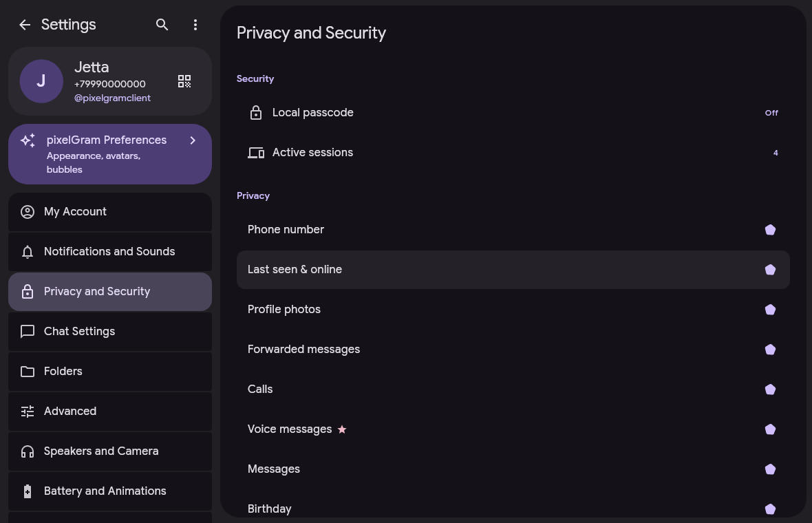Open the three-dot more options menu
Screen dimensions: 812x523
pos(195,24)
